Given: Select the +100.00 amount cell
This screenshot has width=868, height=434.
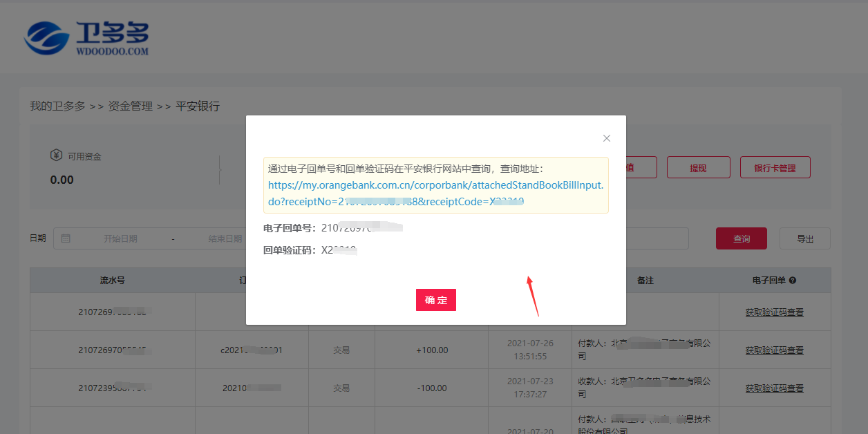Looking at the screenshot, I should pyautogui.click(x=432, y=350).
